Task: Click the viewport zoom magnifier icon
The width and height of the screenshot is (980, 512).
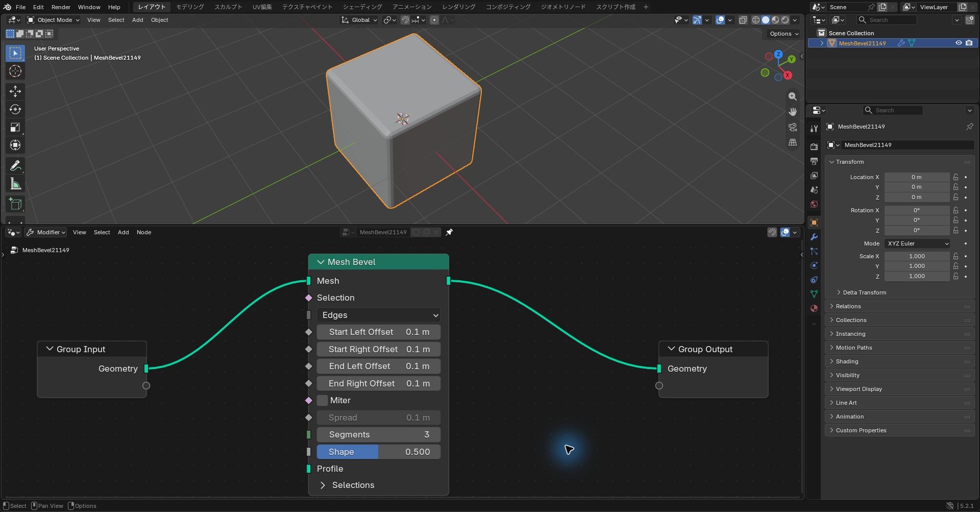Action: (x=792, y=96)
